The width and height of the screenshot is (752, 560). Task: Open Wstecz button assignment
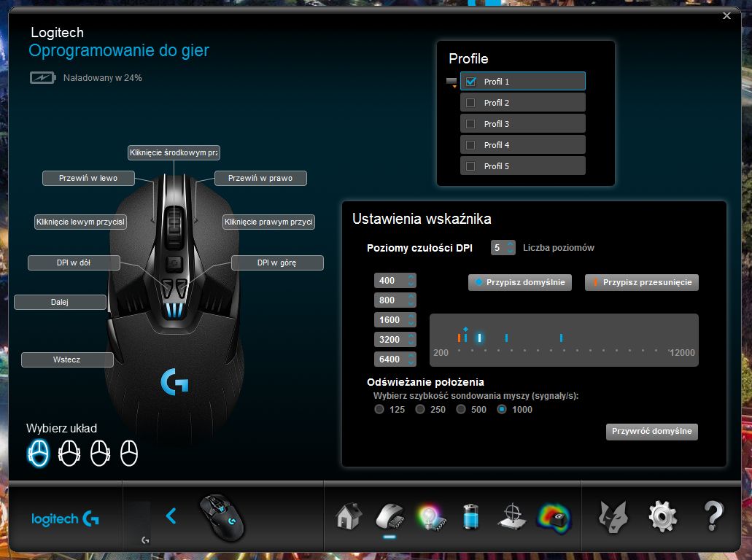coord(67,359)
